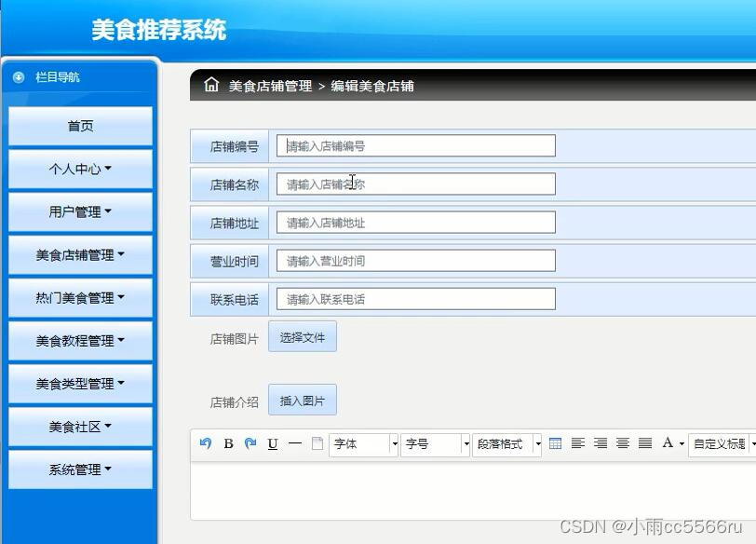The height and width of the screenshot is (544, 756).
Task: Open the 段落格式 paragraph format dropdown
Action: pos(506,444)
